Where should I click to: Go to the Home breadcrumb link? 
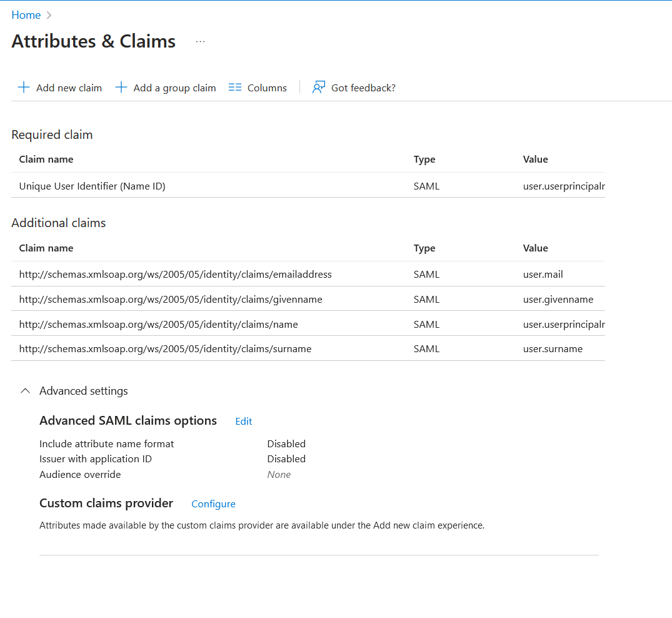tap(26, 15)
